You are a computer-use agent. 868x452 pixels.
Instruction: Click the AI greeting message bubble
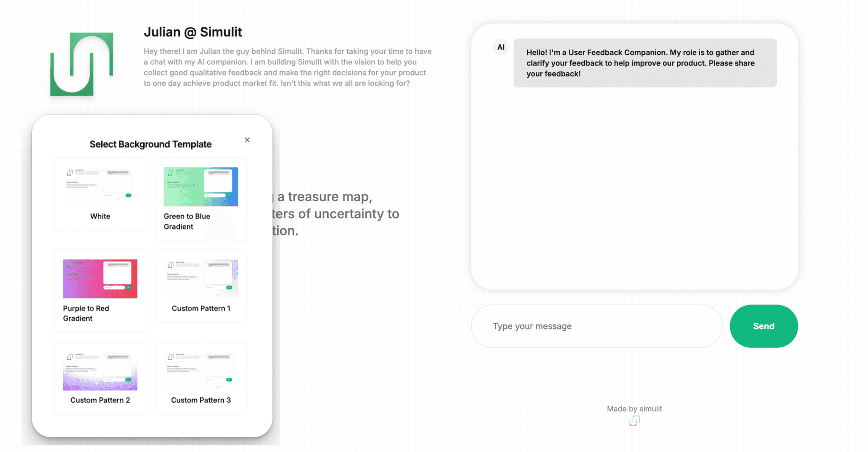coord(645,63)
